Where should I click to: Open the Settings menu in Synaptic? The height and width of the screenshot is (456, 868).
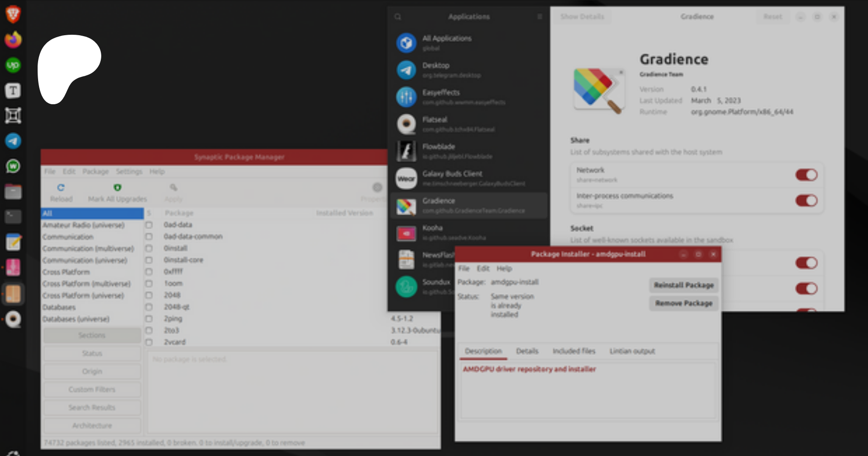point(129,171)
